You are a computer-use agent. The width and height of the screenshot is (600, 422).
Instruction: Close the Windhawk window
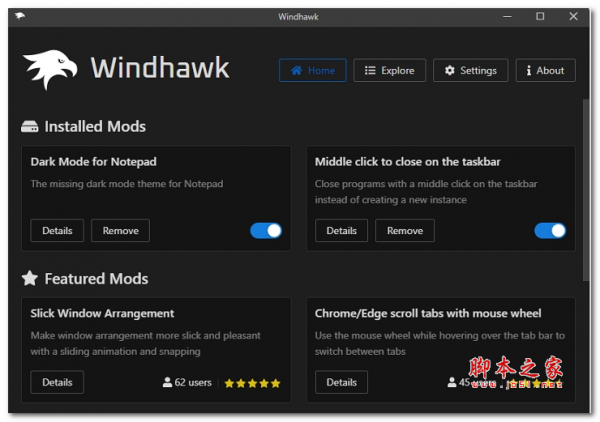[x=573, y=16]
